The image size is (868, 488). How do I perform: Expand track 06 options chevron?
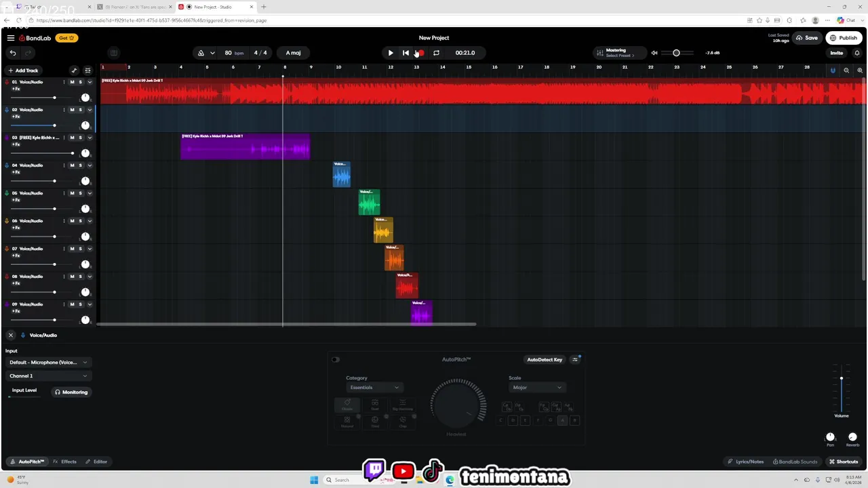[90, 221]
